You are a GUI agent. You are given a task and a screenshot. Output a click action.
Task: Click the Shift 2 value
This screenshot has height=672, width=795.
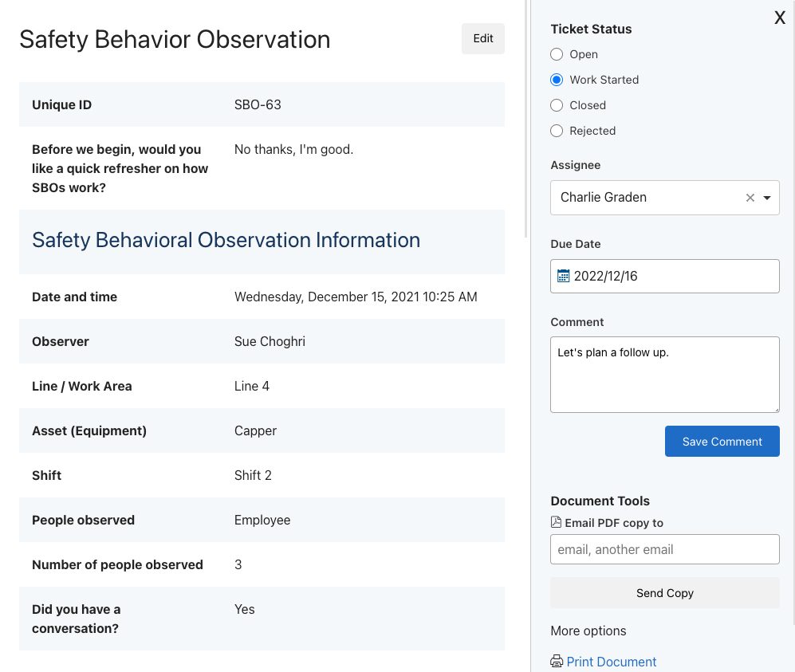pyautogui.click(x=253, y=475)
